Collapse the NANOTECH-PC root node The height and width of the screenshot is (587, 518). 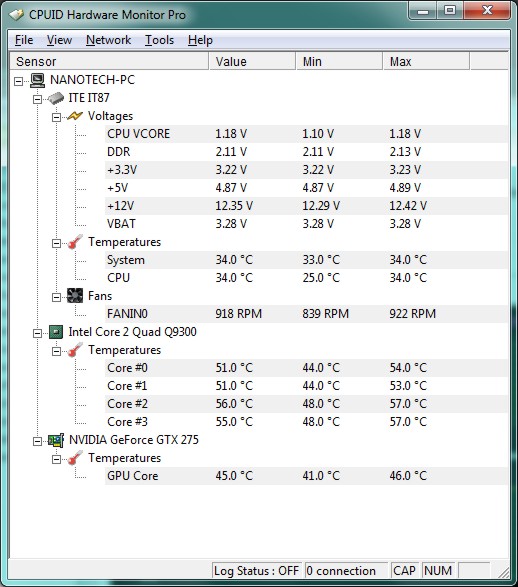tap(18, 81)
